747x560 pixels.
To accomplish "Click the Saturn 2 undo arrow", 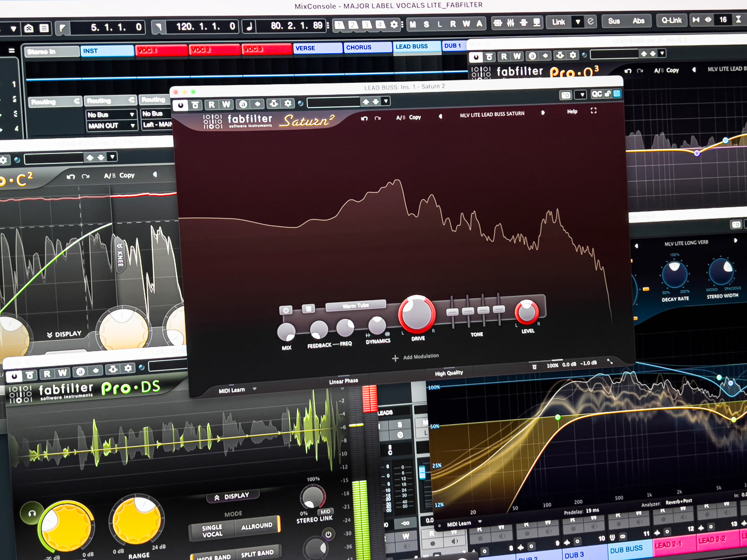I will point(364,118).
